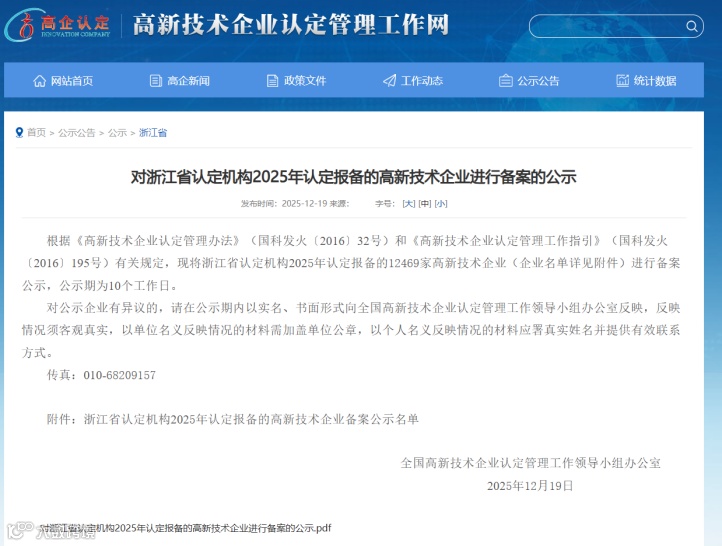Open the 统计数据 menu item
The width and height of the screenshot is (722, 546).
point(646,81)
